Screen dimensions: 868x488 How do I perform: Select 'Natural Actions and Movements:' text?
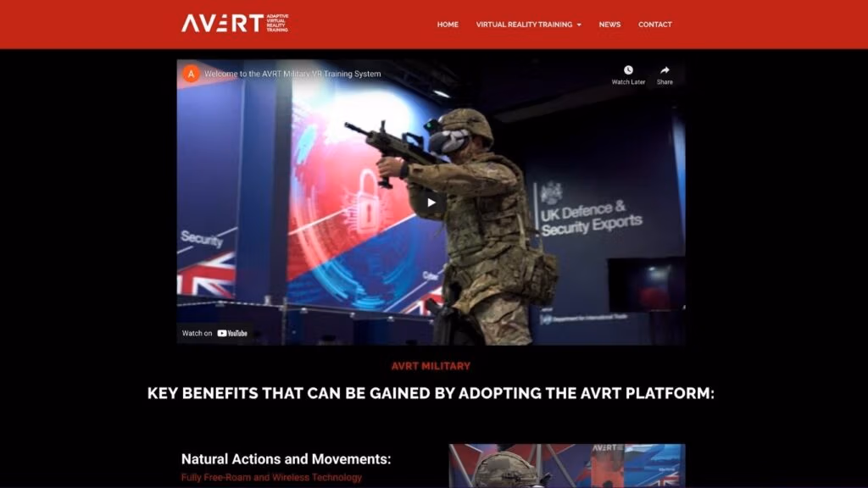(x=287, y=458)
